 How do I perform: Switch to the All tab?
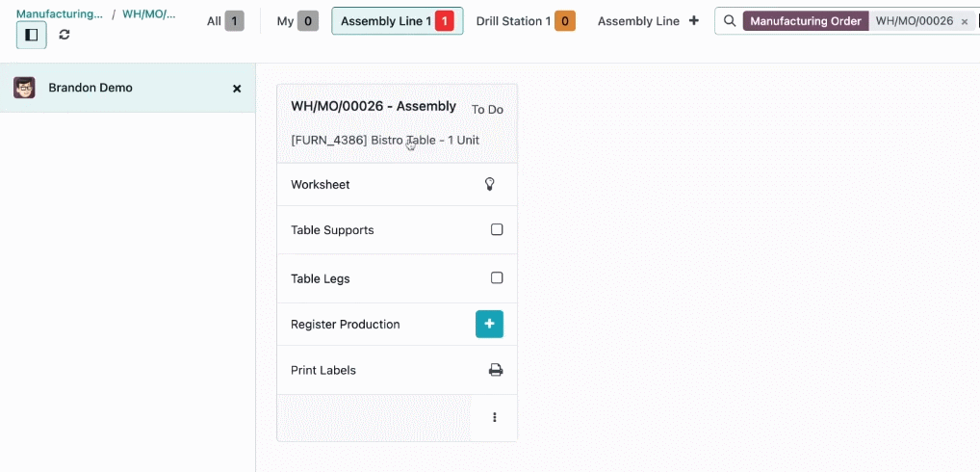(225, 21)
